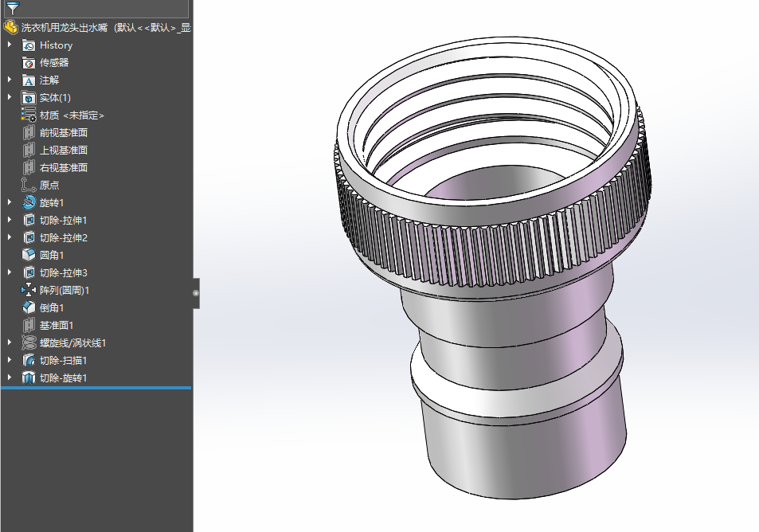Select the 圆角1 fillet icon
759x532 pixels.
pyautogui.click(x=29, y=255)
